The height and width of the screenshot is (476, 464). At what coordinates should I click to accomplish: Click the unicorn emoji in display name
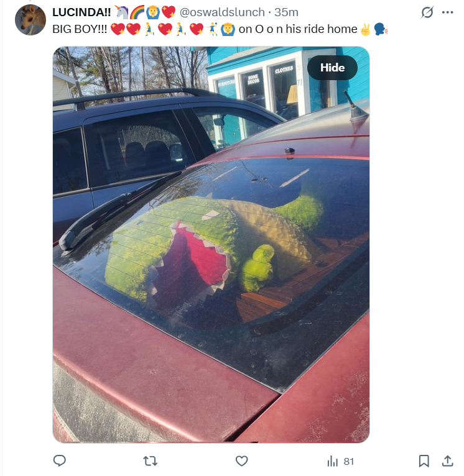(x=121, y=12)
